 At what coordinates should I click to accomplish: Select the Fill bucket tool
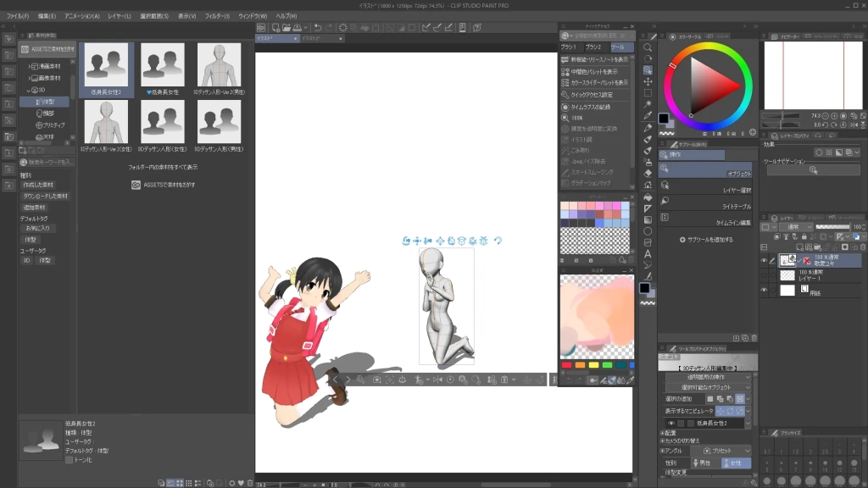648,197
